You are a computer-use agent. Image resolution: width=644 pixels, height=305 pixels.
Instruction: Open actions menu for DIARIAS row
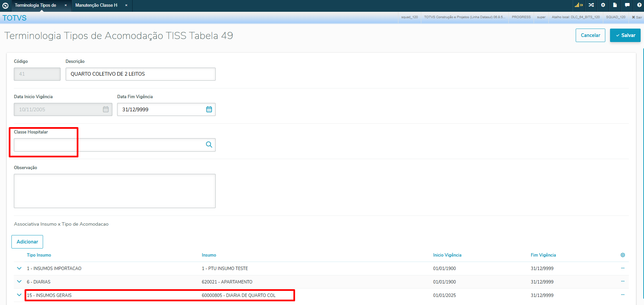[623, 281]
